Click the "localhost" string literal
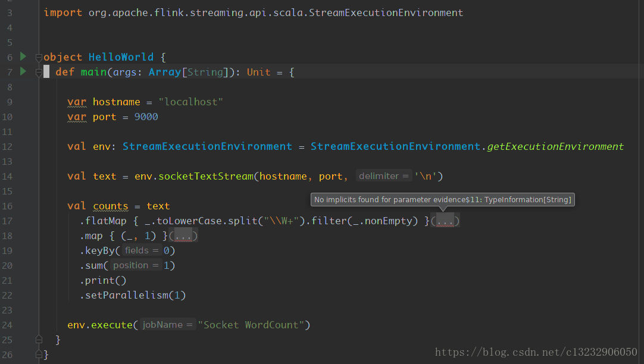This screenshot has height=364, width=644. (x=191, y=102)
